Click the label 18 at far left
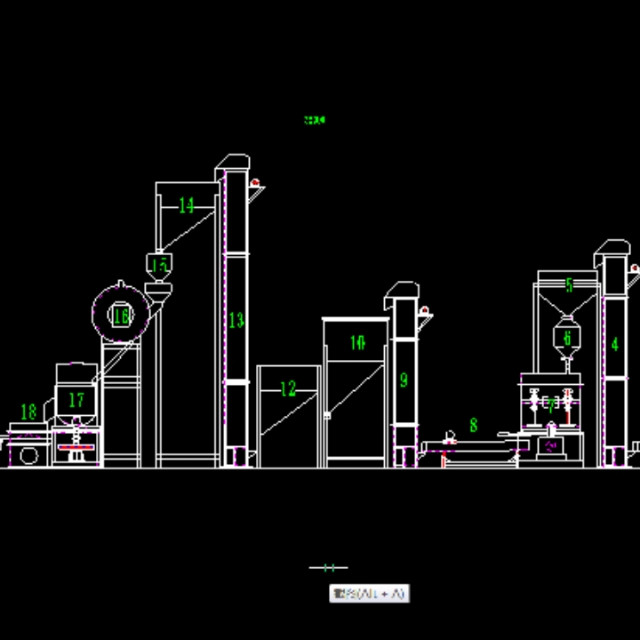The image size is (640, 640). pos(28,411)
